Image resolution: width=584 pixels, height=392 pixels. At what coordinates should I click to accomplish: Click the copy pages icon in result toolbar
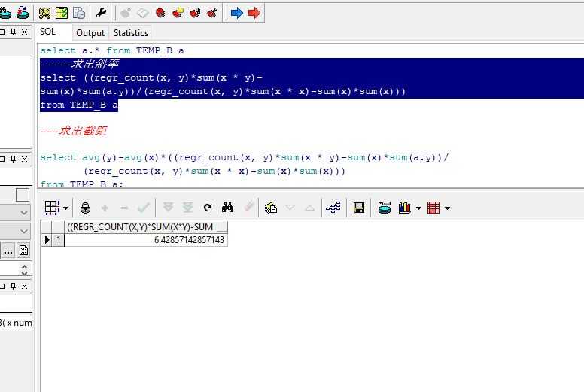(x=271, y=208)
